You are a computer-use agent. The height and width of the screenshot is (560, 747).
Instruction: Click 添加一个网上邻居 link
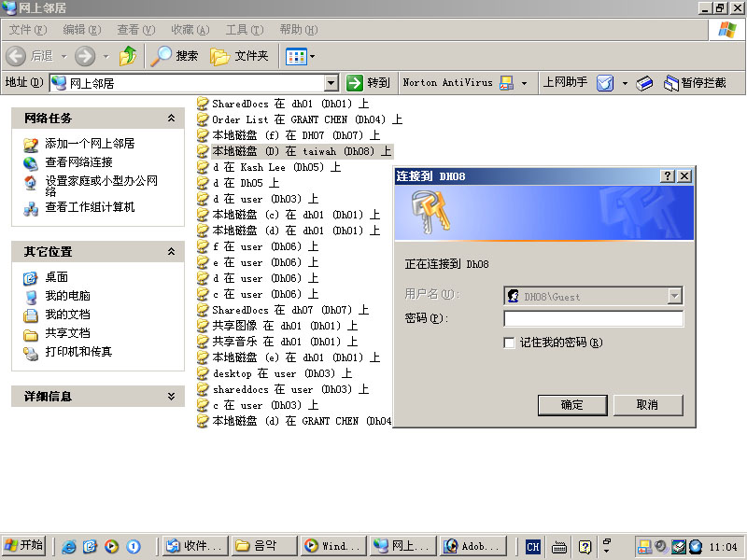tap(90, 144)
